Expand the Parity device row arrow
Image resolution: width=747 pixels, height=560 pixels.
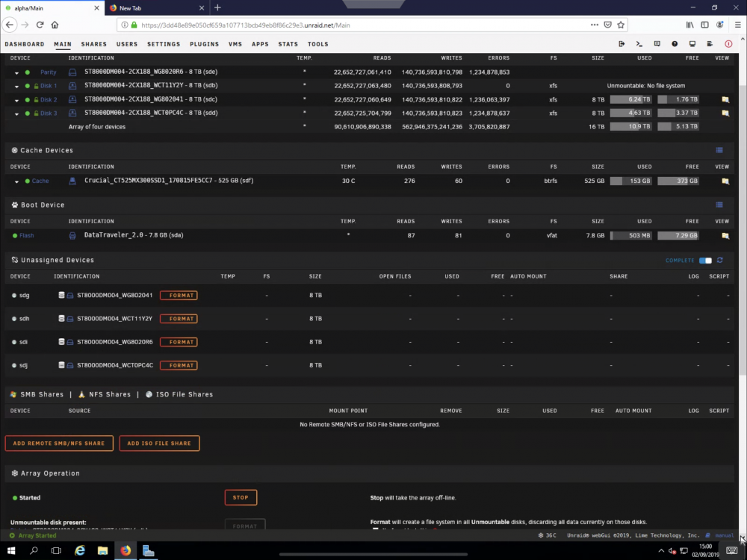(16, 73)
